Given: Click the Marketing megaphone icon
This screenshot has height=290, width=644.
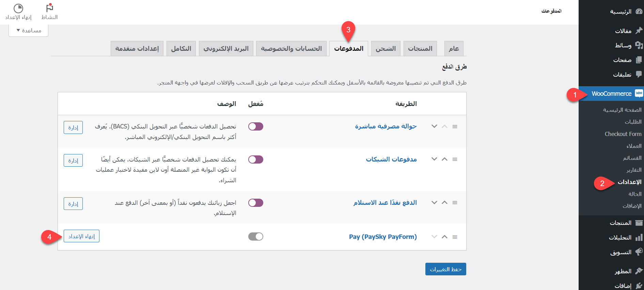Looking at the screenshot, I should (x=639, y=252).
